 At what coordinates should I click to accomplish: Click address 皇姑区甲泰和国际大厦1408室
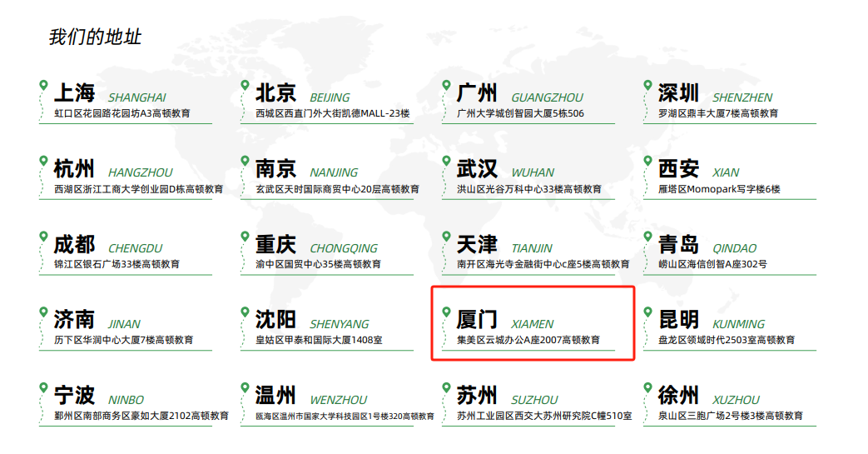point(319,340)
